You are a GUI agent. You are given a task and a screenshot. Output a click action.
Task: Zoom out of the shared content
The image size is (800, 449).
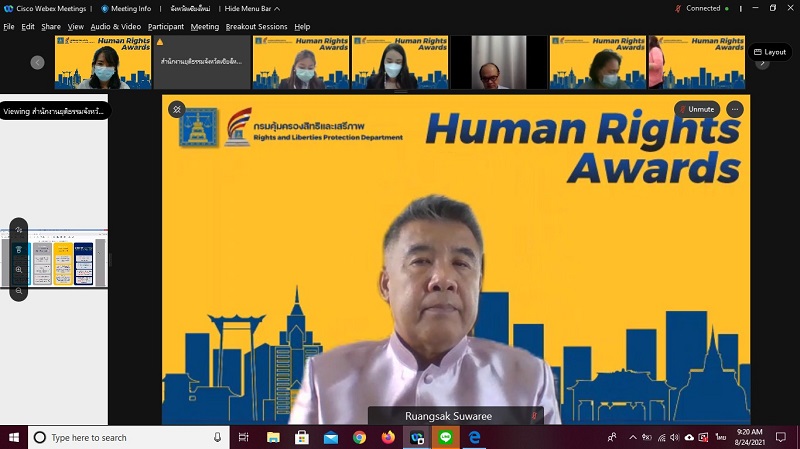point(19,291)
